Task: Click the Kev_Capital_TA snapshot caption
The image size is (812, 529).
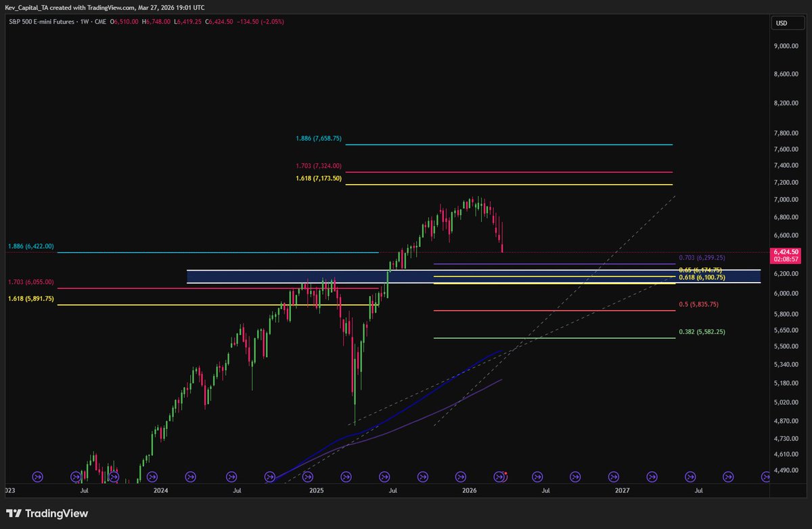Action: click(106, 7)
